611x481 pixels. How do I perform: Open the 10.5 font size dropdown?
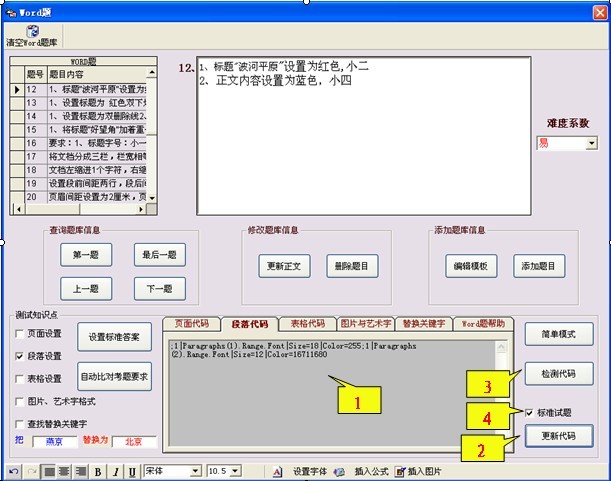(x=235, y=471)
